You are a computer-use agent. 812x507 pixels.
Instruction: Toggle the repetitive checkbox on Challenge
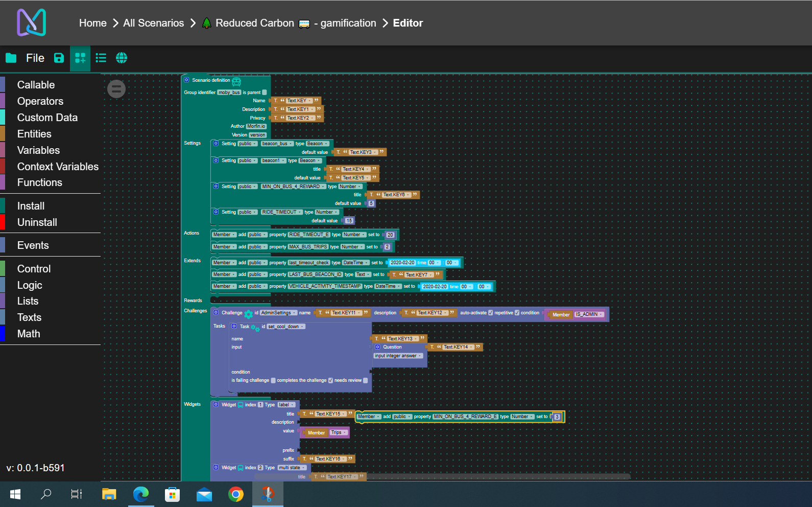[x=517, y=313]
